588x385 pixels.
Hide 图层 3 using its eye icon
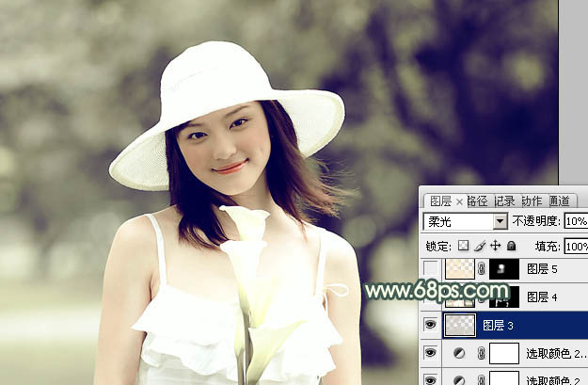pos(431,325)
